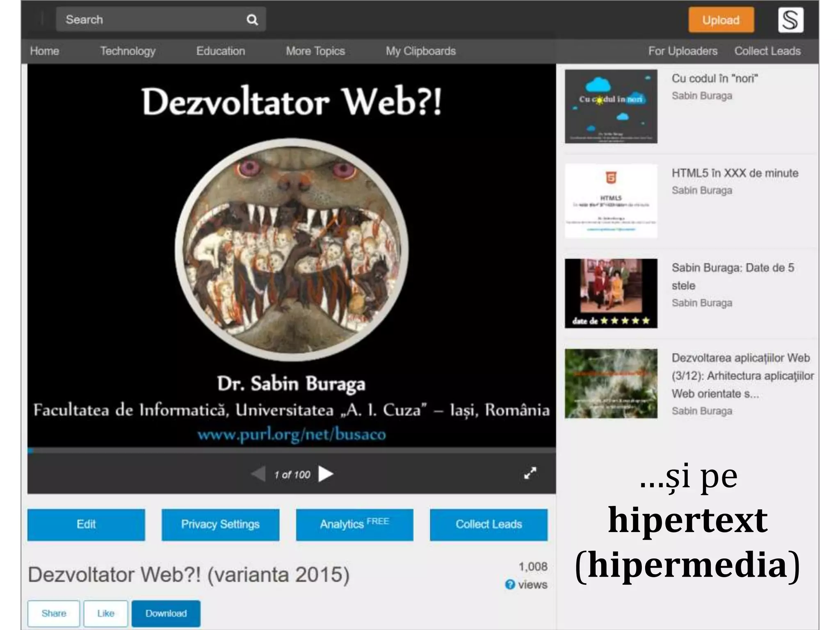Click the Edit button
The image size is (840, 630).
[86, 525]
